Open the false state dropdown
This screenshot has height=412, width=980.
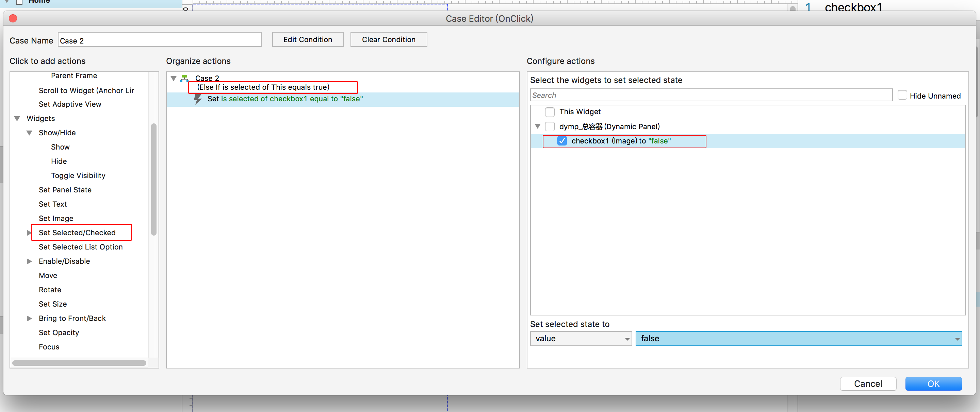tap(798, 338)
